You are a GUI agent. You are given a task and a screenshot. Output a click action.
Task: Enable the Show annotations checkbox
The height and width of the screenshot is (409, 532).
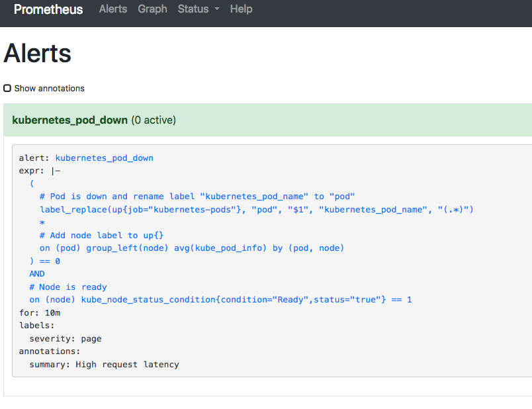7,88
